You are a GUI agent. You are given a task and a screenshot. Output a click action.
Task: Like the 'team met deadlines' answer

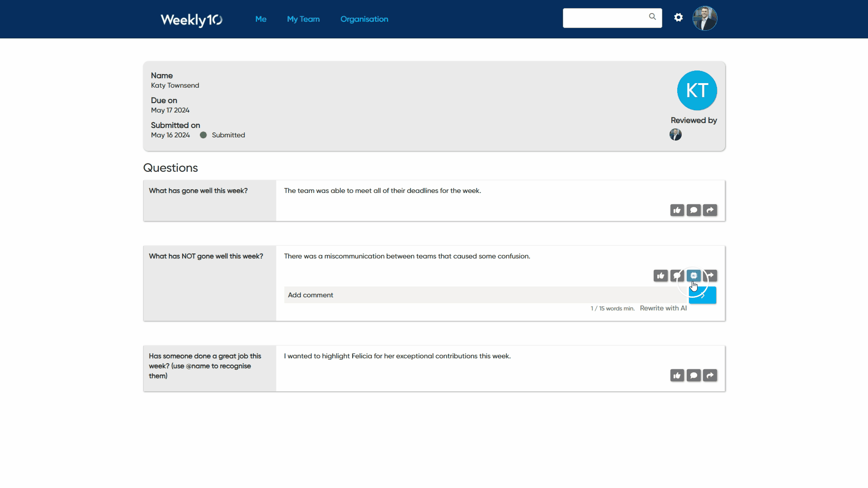pyautogui.click(x=677, y=210)
